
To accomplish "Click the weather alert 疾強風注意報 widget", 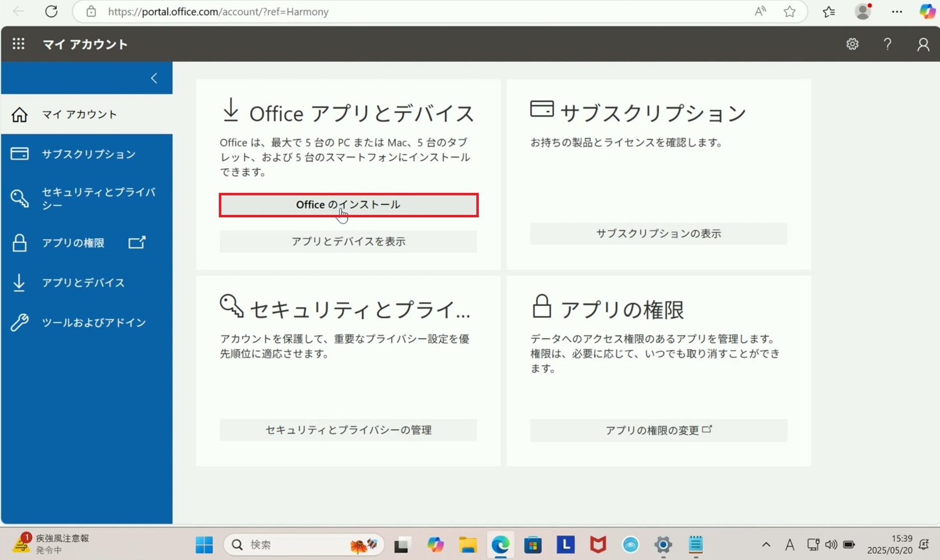I will pyautogui.click(x=51, y=543).
